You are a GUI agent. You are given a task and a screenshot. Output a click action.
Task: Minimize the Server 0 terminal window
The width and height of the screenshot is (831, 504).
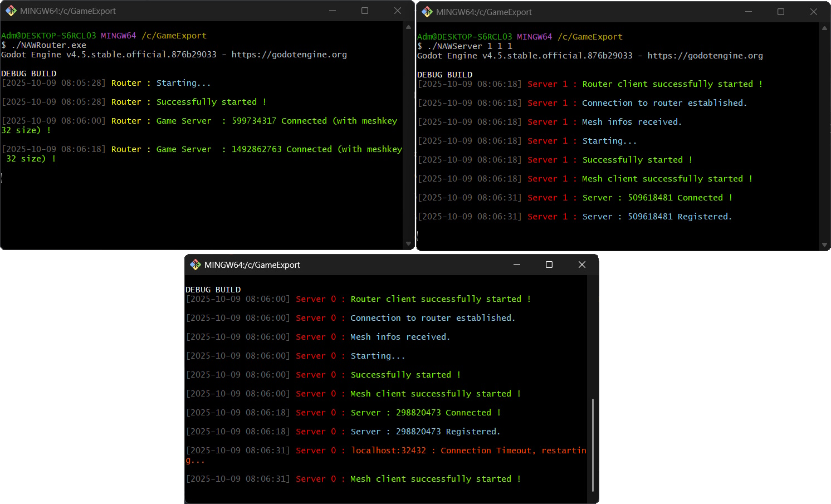(x=517, y=265)
